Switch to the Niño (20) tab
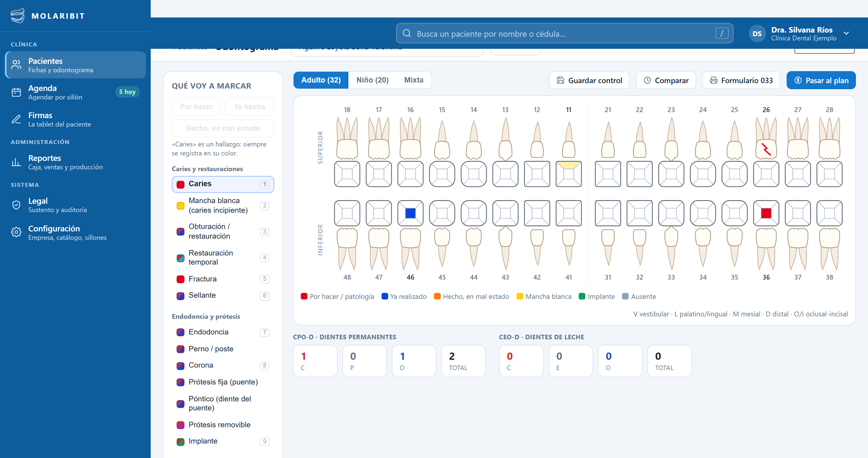The width and height of the screenshot is (868, 458). (372, 80)
